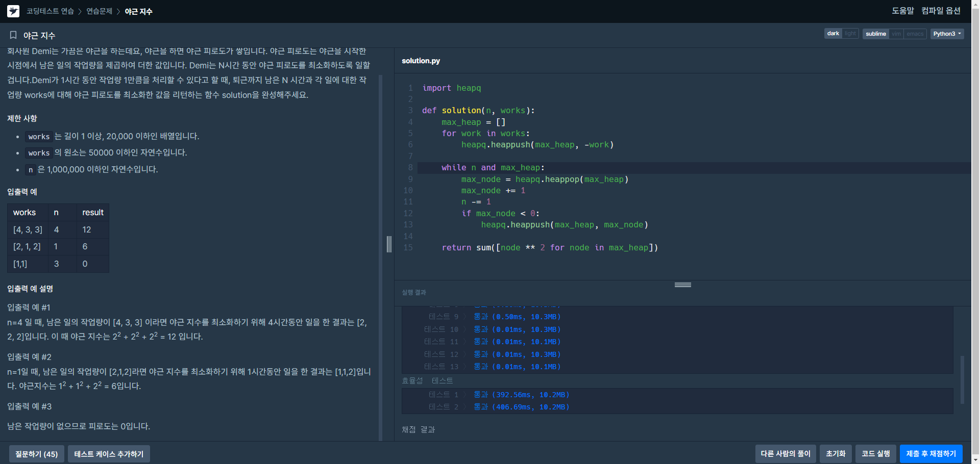The width and height of the screenshot is (980, 464).
Task: Click the 'result' table header
Action: [93, 212]
